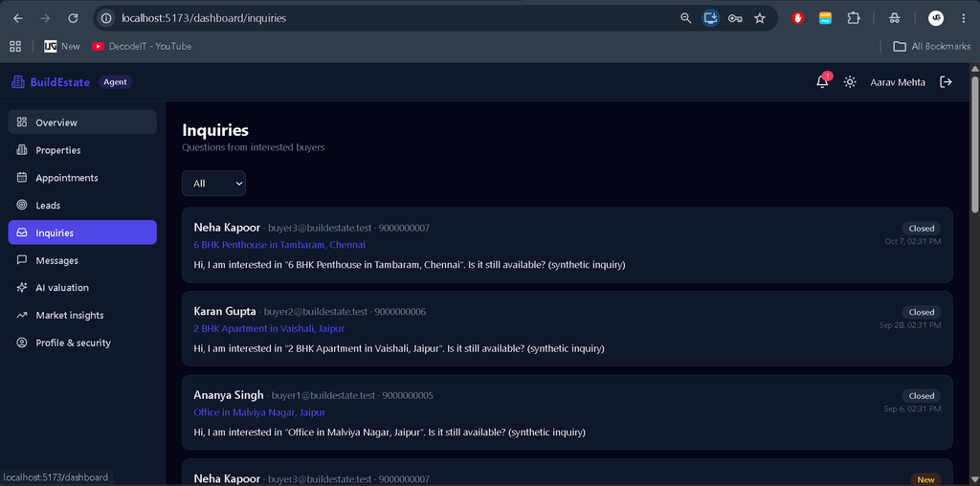Open 6 BHK Penthouse in Tambaram, Chennai link
Screen dimensions: 980x486
coord(279,244)
